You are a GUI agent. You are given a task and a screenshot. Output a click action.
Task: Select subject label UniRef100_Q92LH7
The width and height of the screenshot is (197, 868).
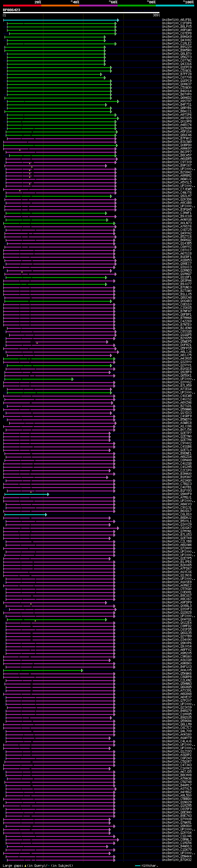(176, 196)
